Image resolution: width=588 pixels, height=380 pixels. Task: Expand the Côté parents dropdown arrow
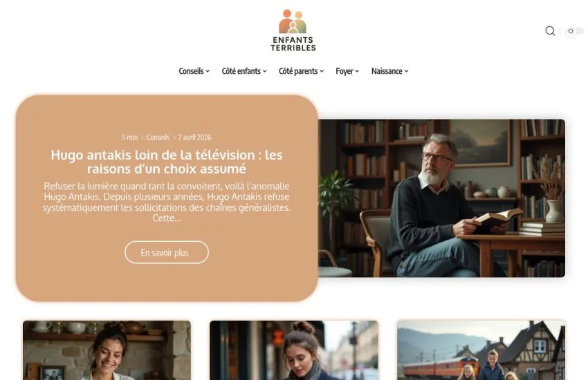tap(322, 71)
